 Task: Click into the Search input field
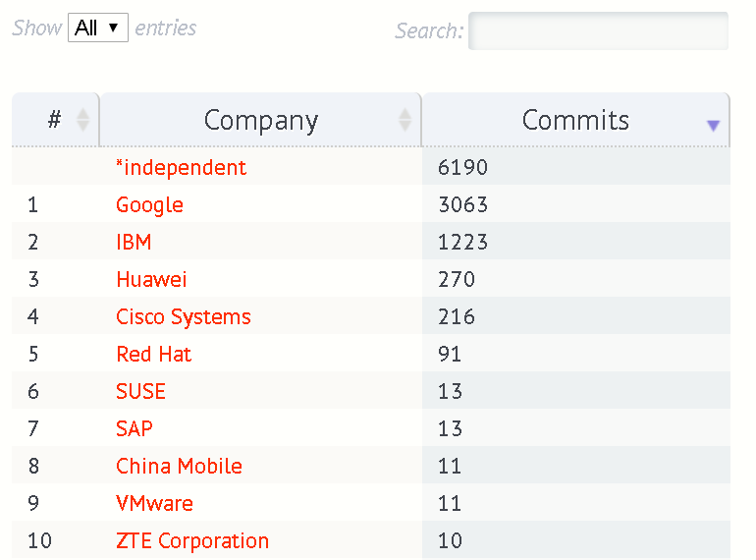tap(598, 30)
